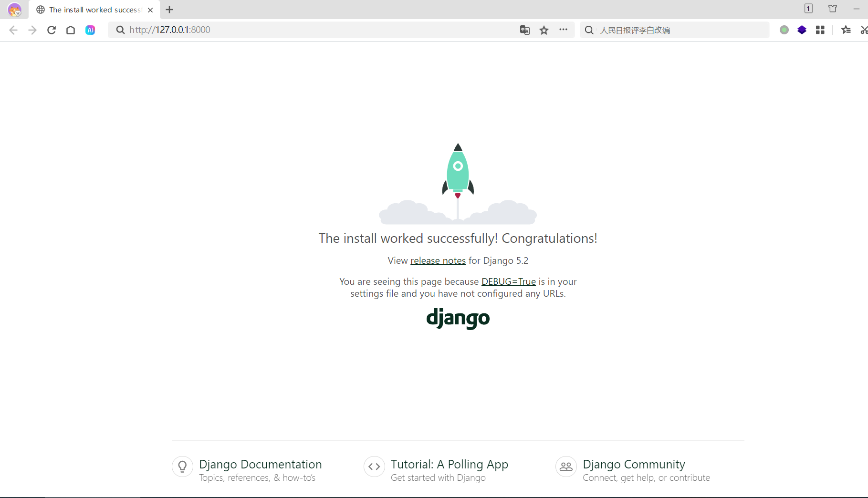Open the Django Documentation link
Image resolution: width=868 pixels, height=498 pixels.
pos(261,465)
